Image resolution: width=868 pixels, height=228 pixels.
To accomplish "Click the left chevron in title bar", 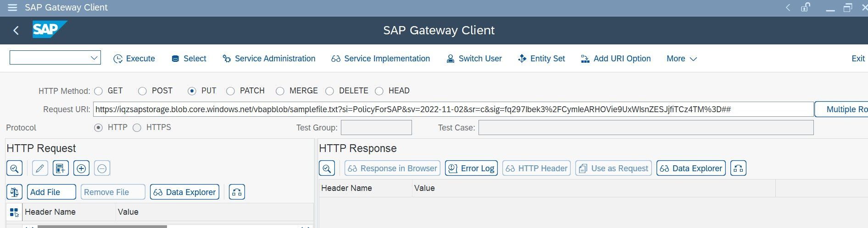I will coord(788,8).
